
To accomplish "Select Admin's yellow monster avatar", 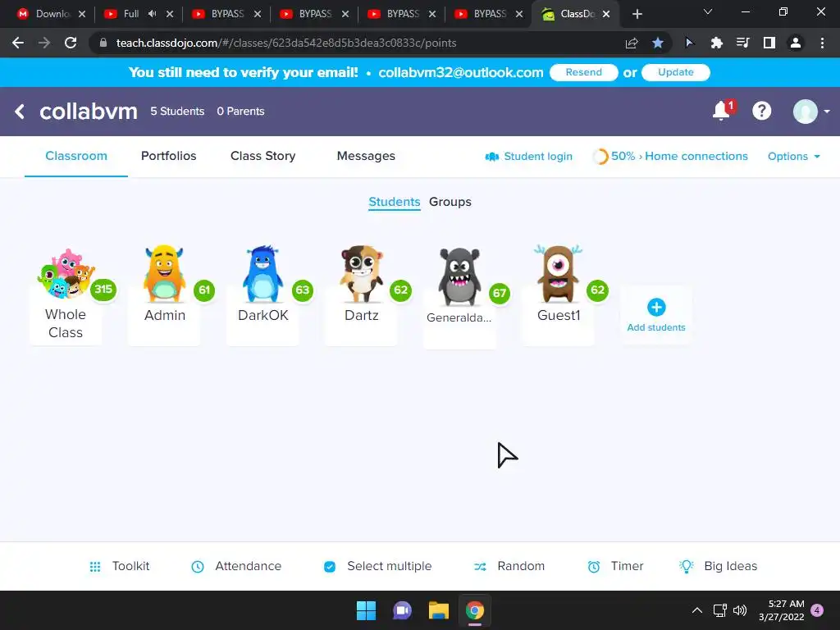I will [x=164, y=274].
